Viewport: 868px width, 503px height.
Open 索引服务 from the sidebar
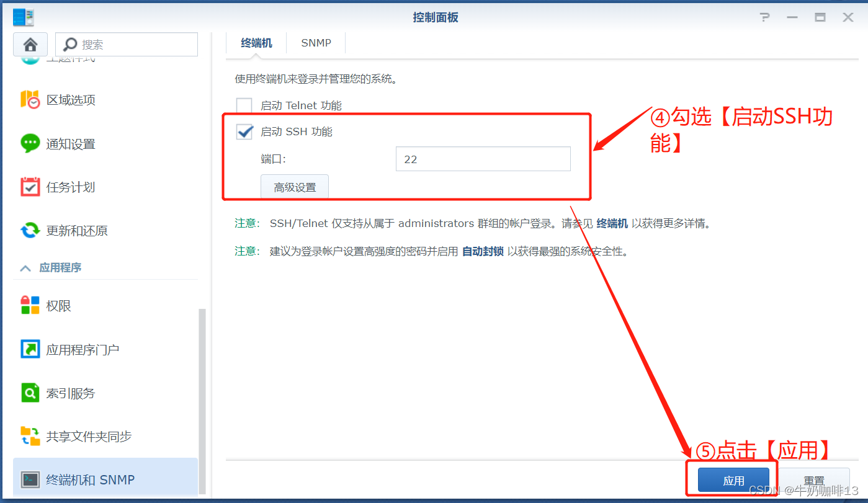105,393
